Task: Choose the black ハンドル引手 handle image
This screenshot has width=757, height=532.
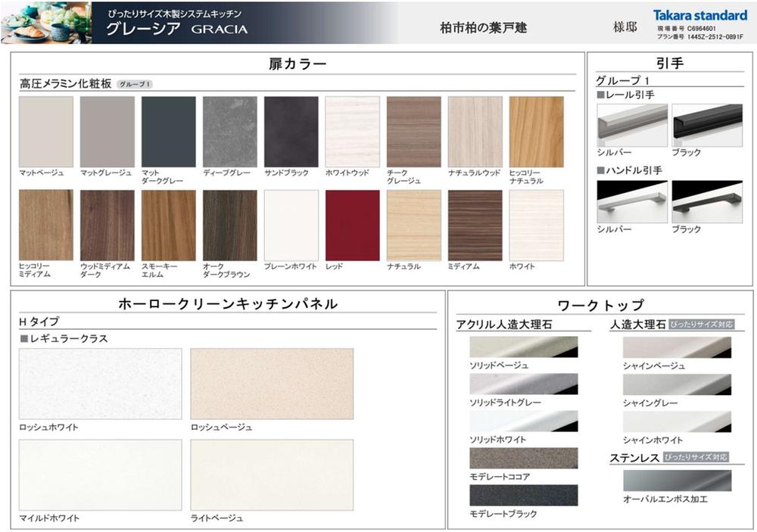Action: click(707, 202)
